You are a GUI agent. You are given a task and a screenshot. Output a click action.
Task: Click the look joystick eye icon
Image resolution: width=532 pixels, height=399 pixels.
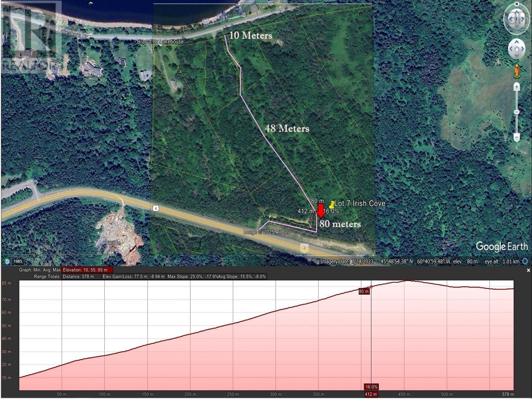(517, 19)
